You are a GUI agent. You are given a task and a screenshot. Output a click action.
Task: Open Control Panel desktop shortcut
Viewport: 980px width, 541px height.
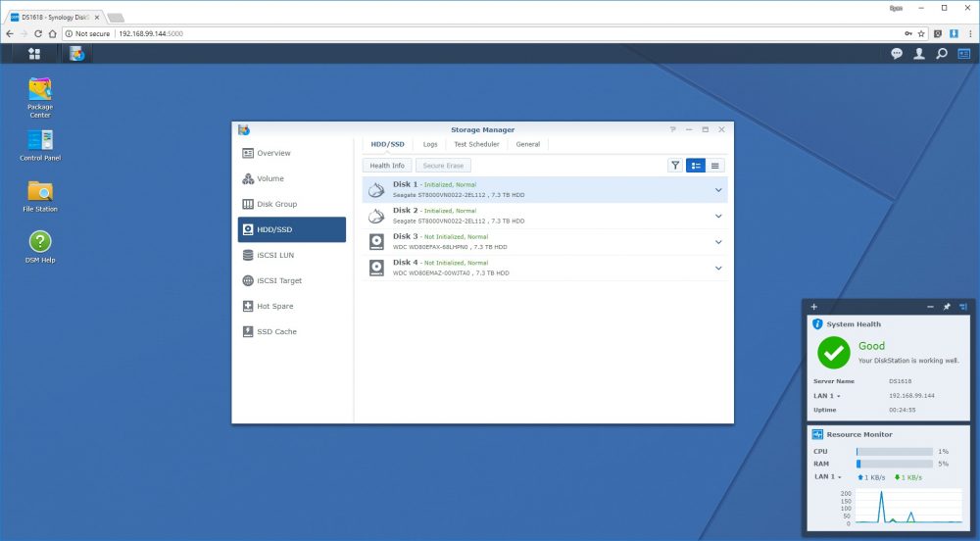(x=40, y=146)
